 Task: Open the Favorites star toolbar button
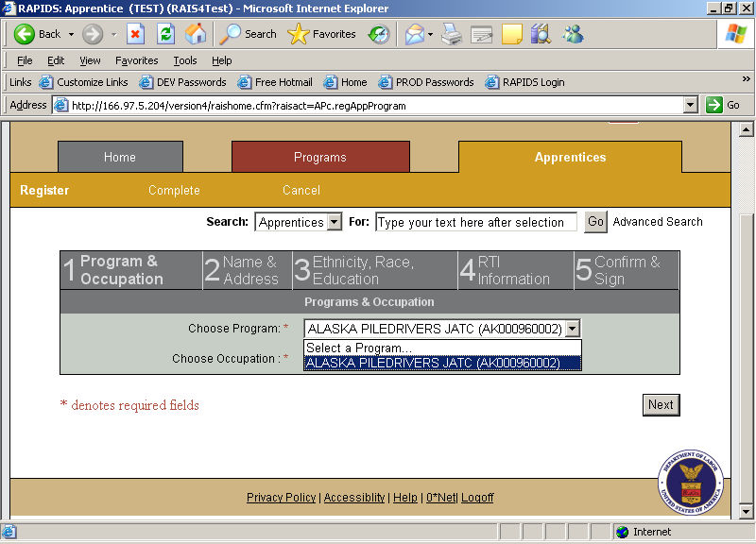[x=321, y=34]
